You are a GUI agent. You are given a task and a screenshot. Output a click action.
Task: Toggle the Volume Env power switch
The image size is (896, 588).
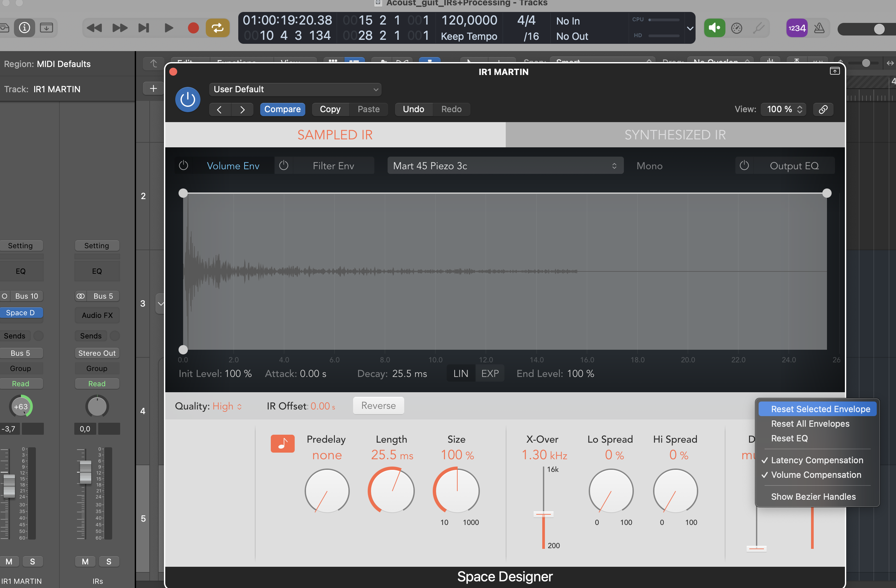(183, 166)
